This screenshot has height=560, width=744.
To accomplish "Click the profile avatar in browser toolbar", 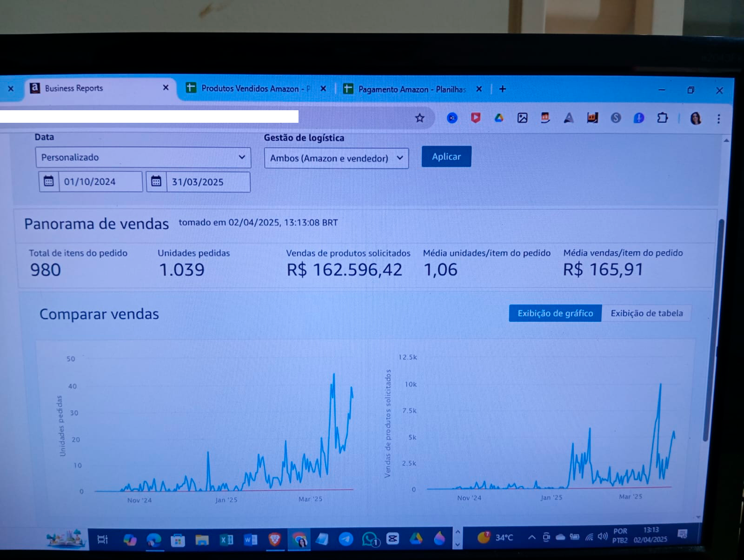I will pyautogui.click(x=696, y=119).
